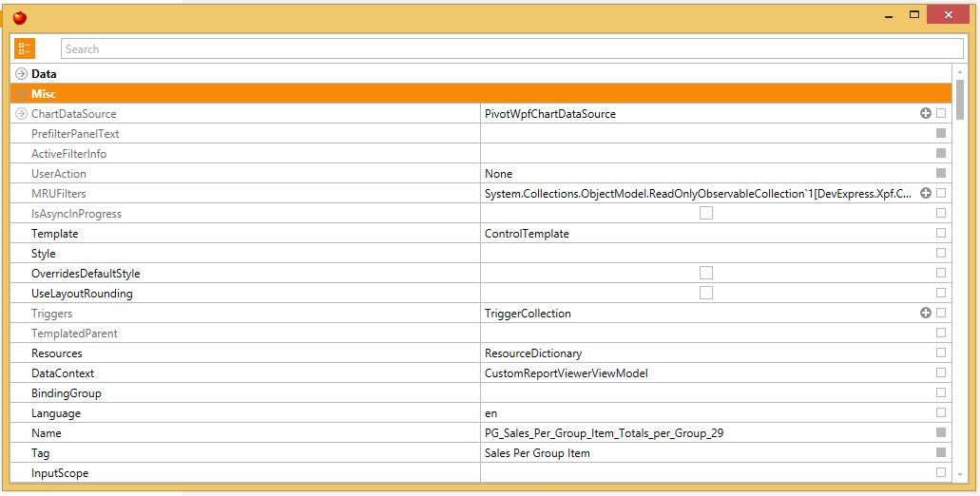
Task: Click the marker square for Template row
Action: 941,233
